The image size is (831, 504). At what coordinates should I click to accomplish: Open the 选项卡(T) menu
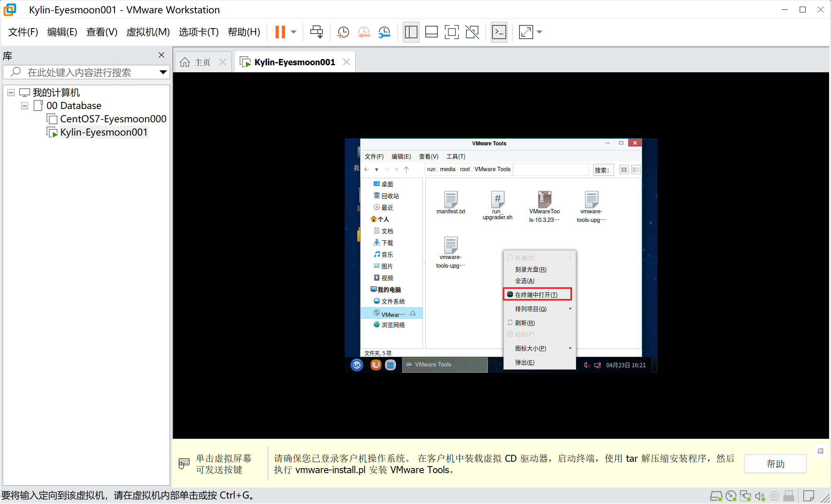[x=199, y=32]
